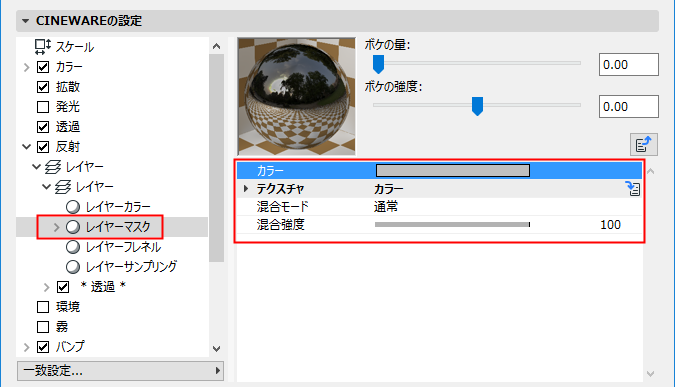This screenshot has width=675, height=387.
Task: Select the レイヤーマスク tree item
Action: click(x=118, y=227)
